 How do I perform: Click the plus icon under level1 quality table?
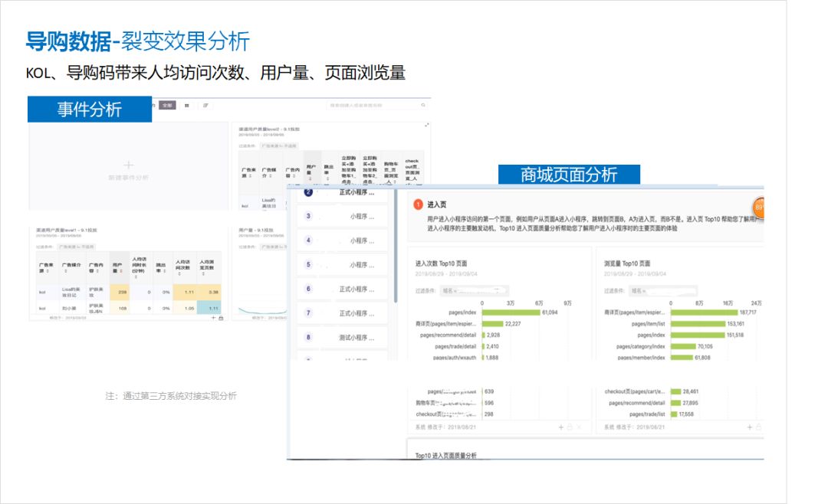[214, 317]
